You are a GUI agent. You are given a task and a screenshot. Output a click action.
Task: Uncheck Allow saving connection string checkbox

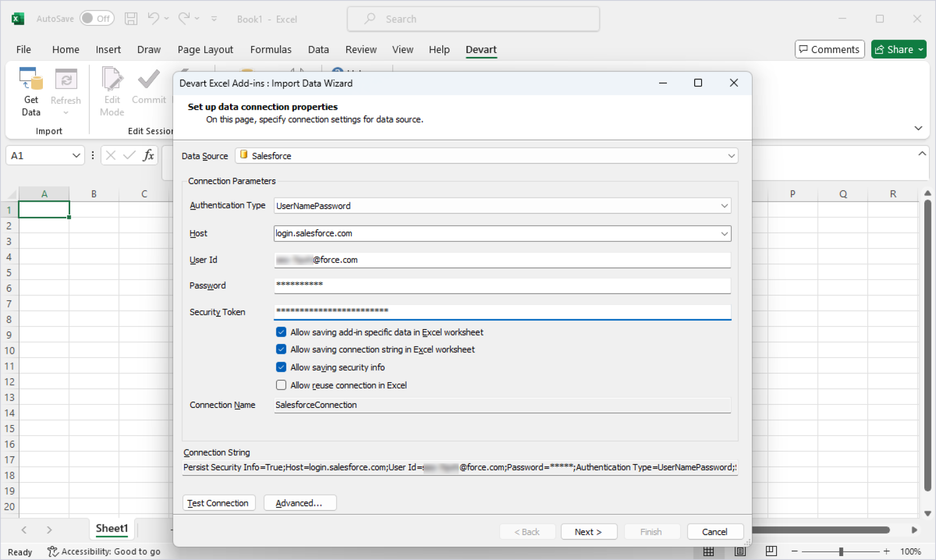(281, 349)
